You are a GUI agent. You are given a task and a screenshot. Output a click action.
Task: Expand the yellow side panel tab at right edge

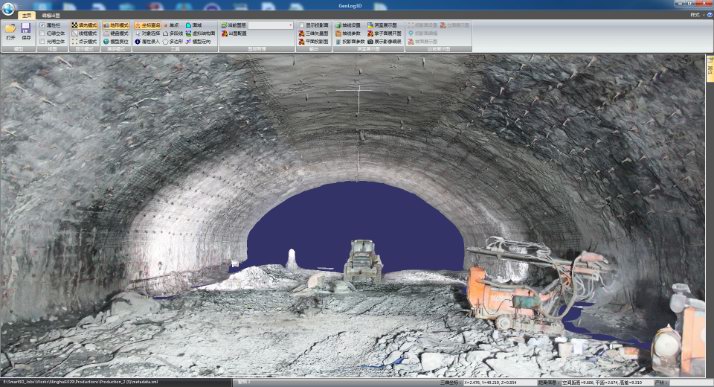click(709, 68)
